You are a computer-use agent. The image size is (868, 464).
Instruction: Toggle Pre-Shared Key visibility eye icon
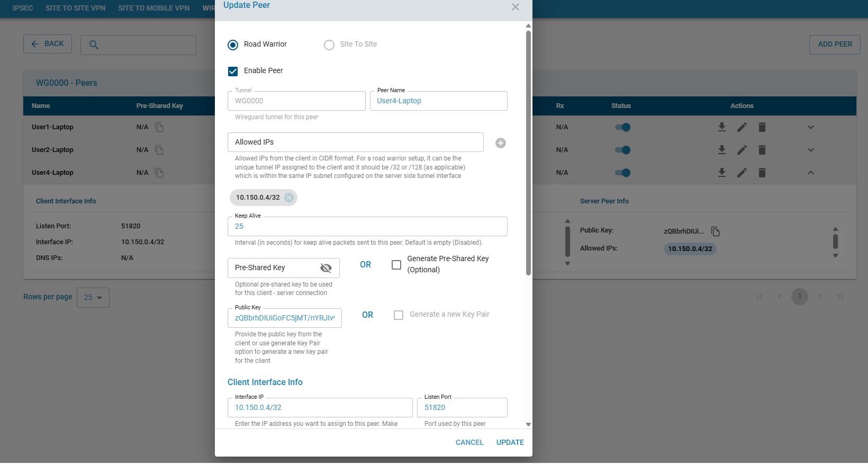coord(326,268)
